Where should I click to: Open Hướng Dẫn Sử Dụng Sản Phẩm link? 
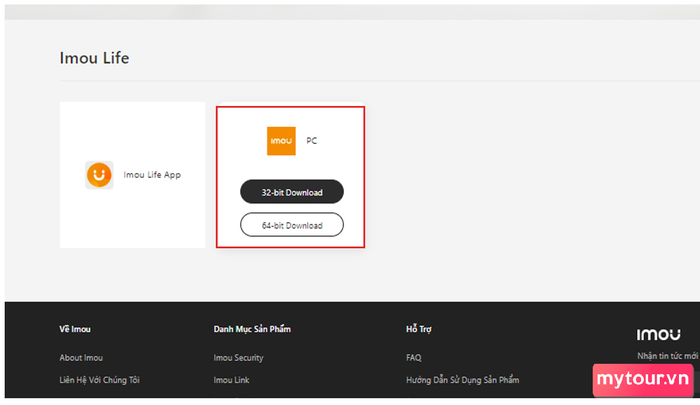[x=462, y=380]
